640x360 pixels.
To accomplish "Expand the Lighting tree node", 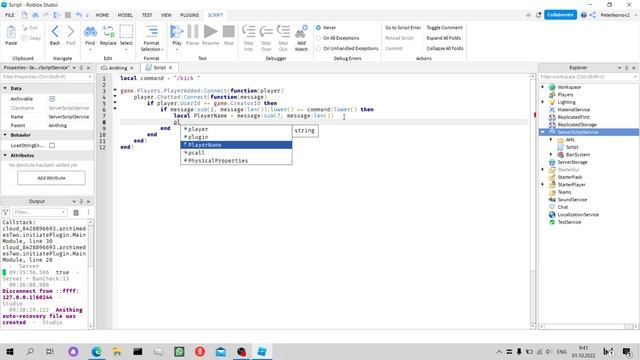I will point(542,102).
